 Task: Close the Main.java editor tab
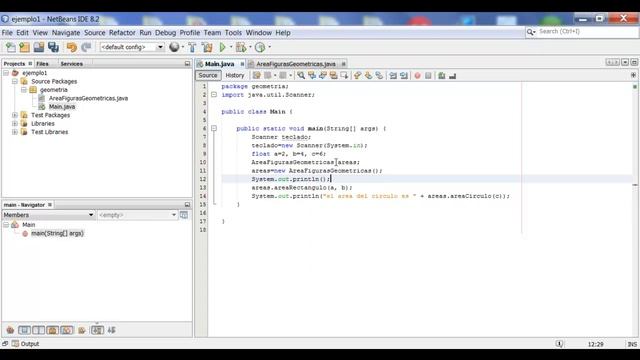tap(242, 64)
